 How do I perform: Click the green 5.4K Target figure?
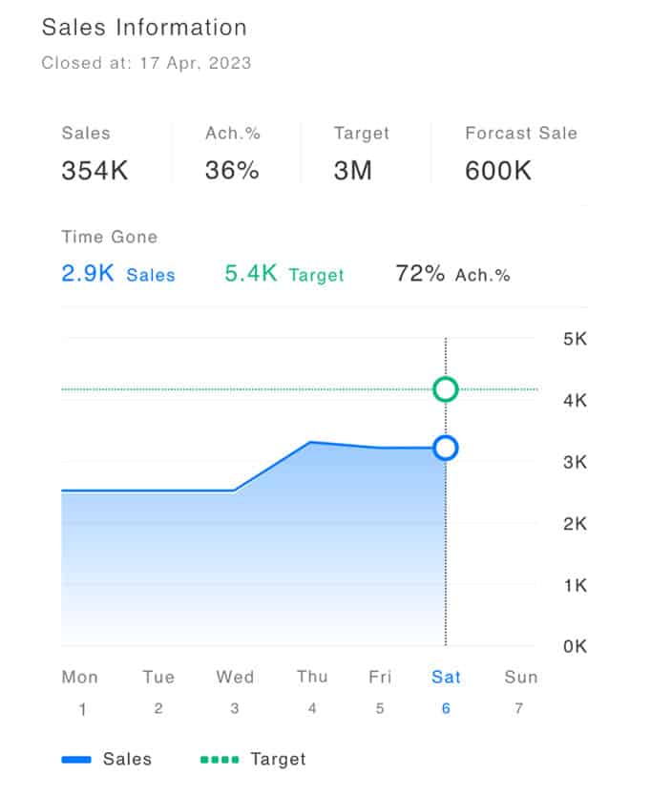click(251, 274)
